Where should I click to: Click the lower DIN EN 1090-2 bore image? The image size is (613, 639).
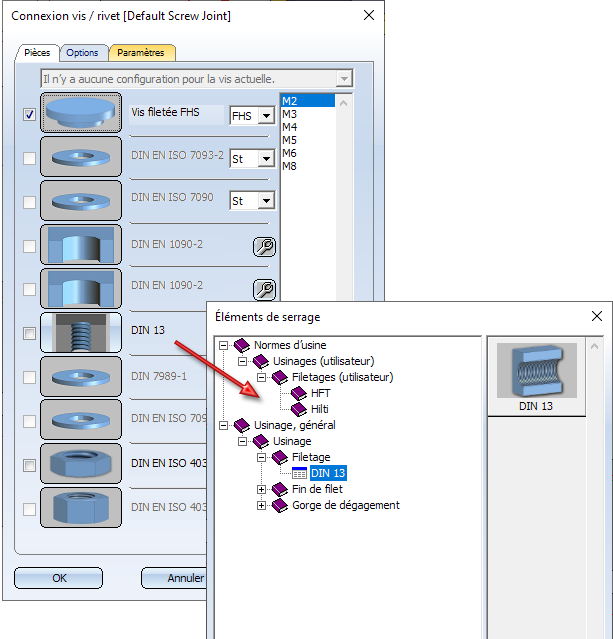(x=81, y=289)
